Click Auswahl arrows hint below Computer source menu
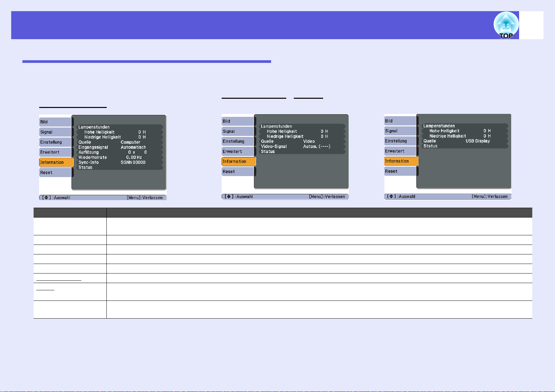 (x=56, y=197)
